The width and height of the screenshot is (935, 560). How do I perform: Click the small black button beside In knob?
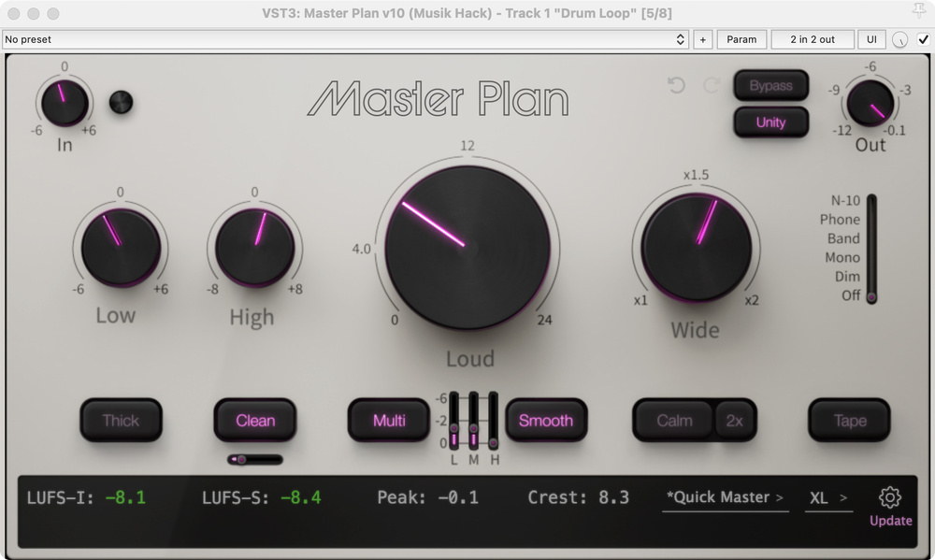(x=121, y=102)
